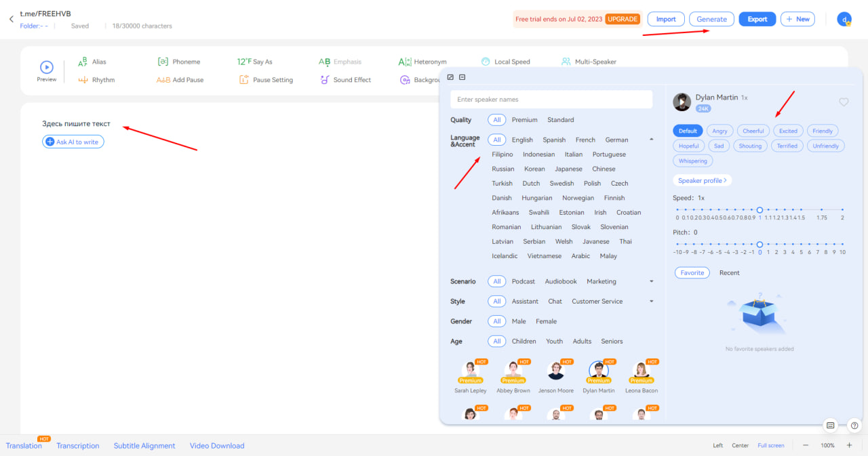Switch to Video Download tab
The width and height of the screenshot is (868, 456).
[217, 446]
